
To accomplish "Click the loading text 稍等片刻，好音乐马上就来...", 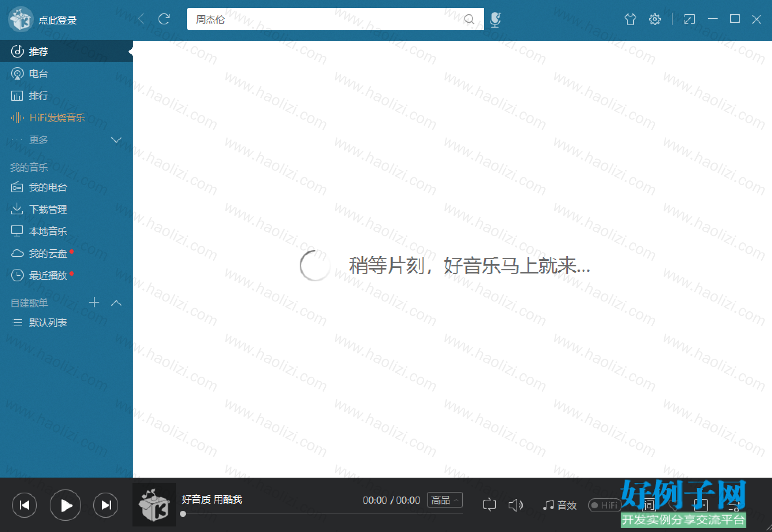I will tap(469, 266).
